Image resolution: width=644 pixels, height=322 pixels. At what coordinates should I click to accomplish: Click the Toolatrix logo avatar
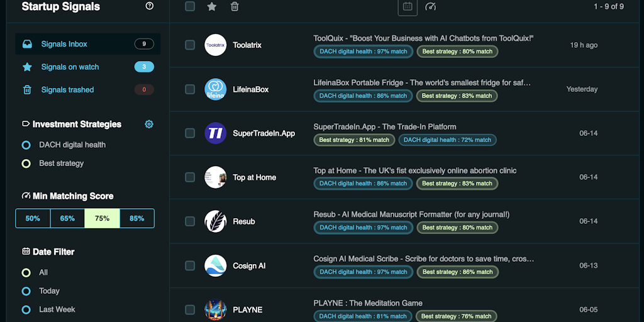click(216, 45)
